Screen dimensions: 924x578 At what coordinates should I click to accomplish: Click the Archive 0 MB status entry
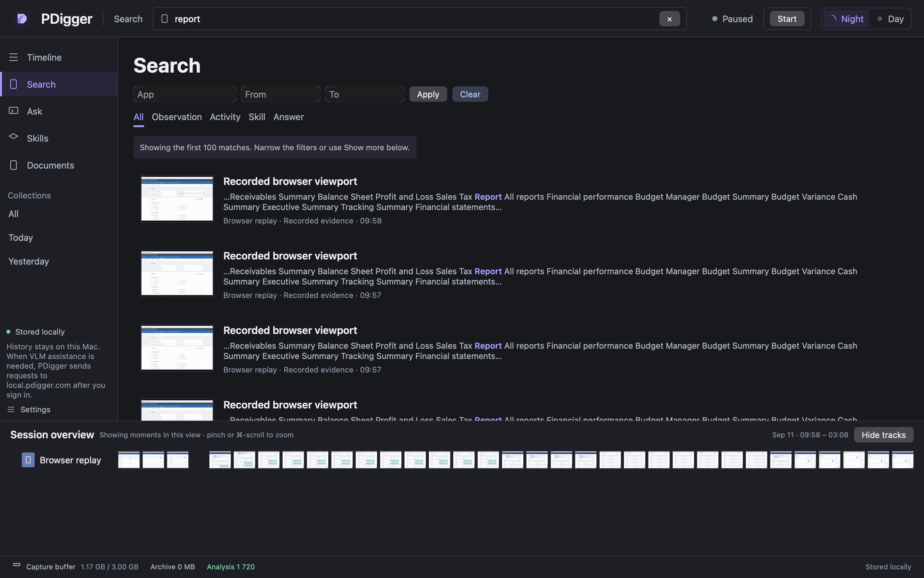click(x=173, y=566)
